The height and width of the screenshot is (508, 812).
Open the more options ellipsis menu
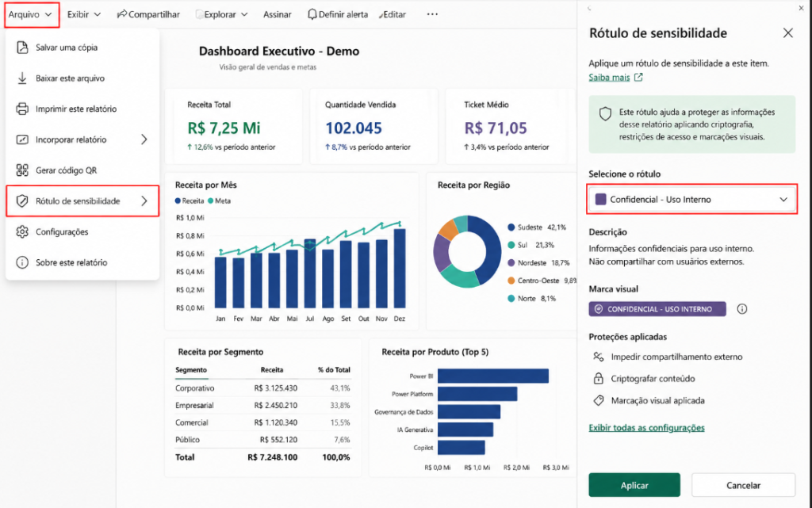pyautogui.click(x=432, y=14)
